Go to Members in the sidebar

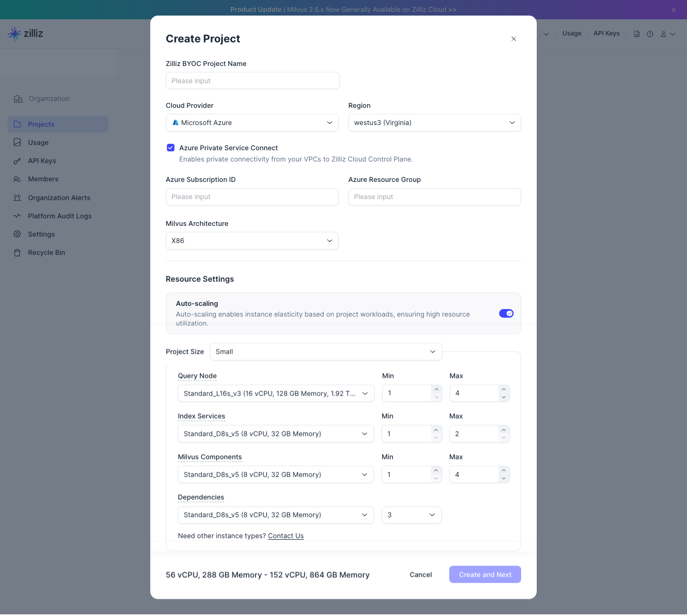coord(43,179)
